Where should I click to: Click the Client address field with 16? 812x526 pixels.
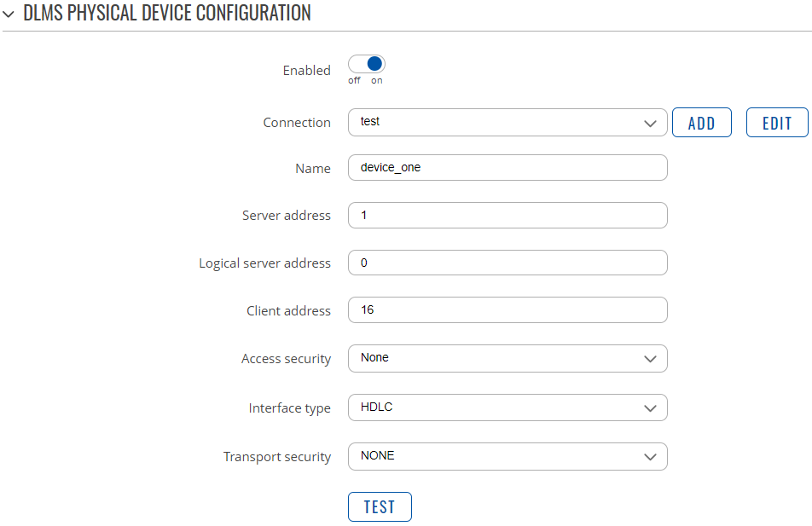507,310
